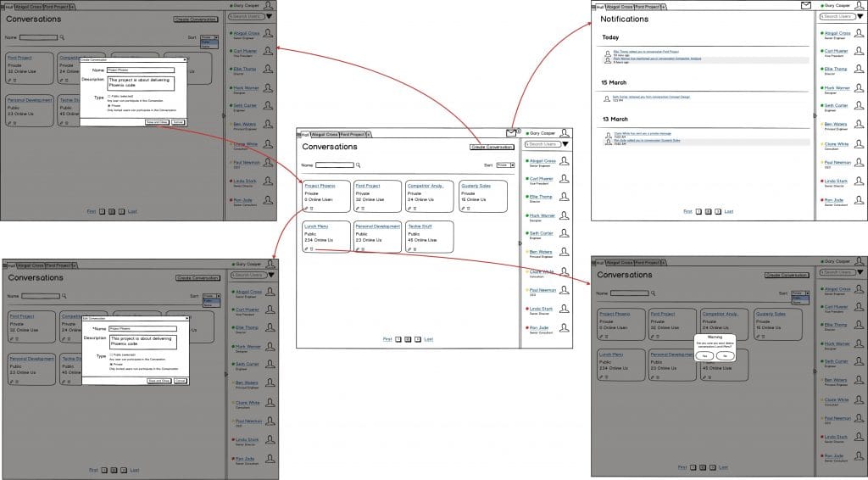
Task: Select the Public type option in the Edit Conversation dialog
Action: (x=111, y=354)
